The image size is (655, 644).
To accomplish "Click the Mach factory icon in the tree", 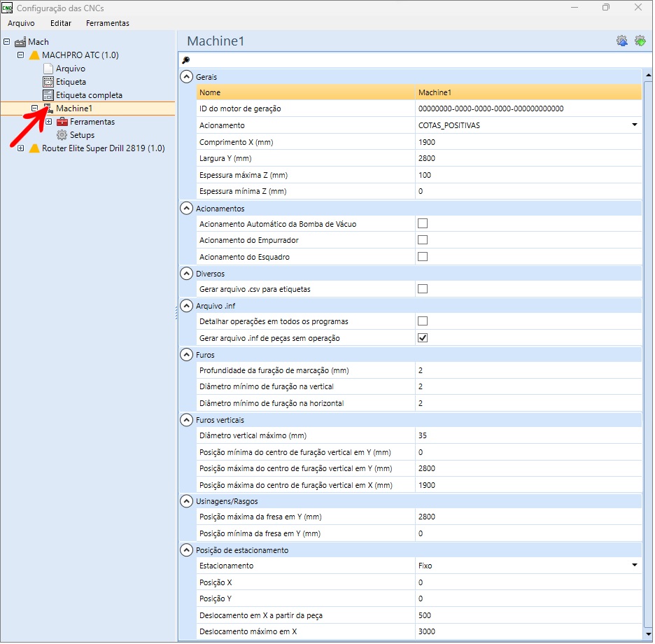I will point(20,42).
